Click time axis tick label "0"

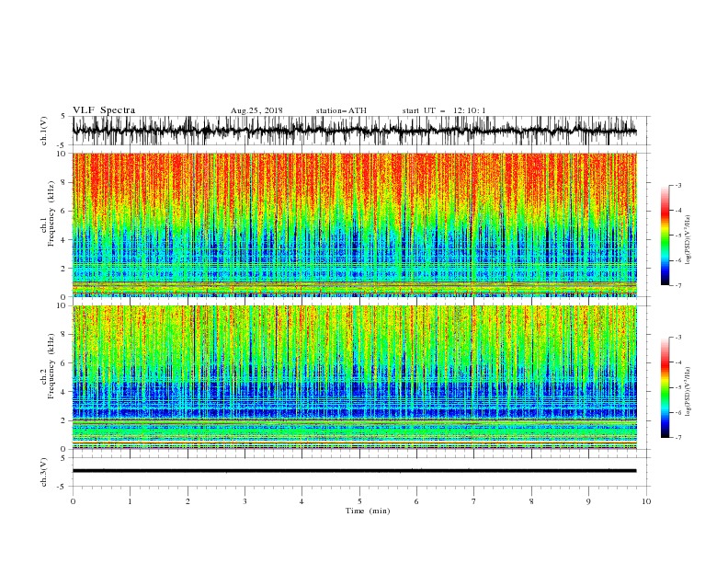click(73, 501)
